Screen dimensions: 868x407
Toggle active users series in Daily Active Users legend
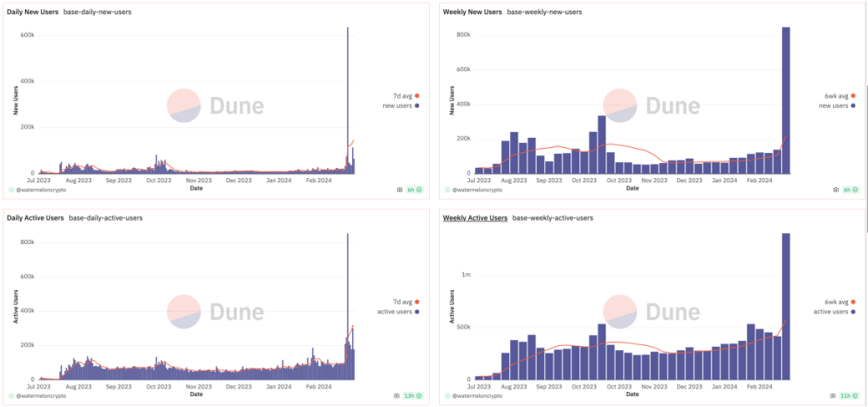coord(400,312)
